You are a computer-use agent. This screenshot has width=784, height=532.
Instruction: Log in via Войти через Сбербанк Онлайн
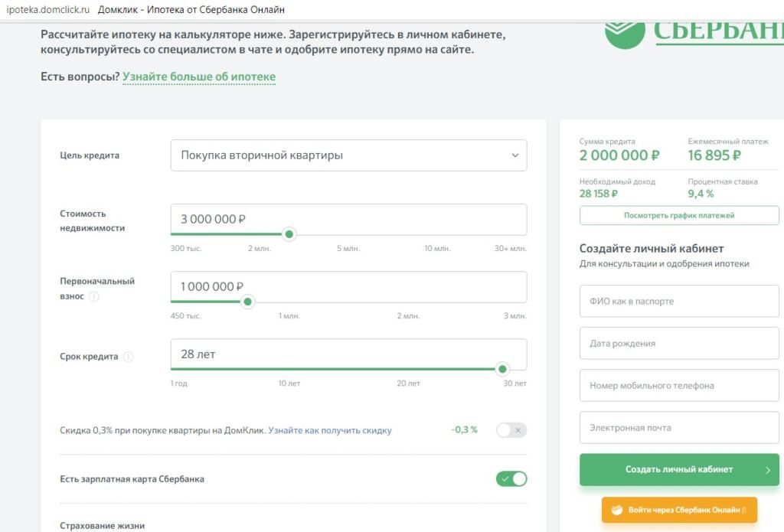pyautogui.click(x=678, y=510)
